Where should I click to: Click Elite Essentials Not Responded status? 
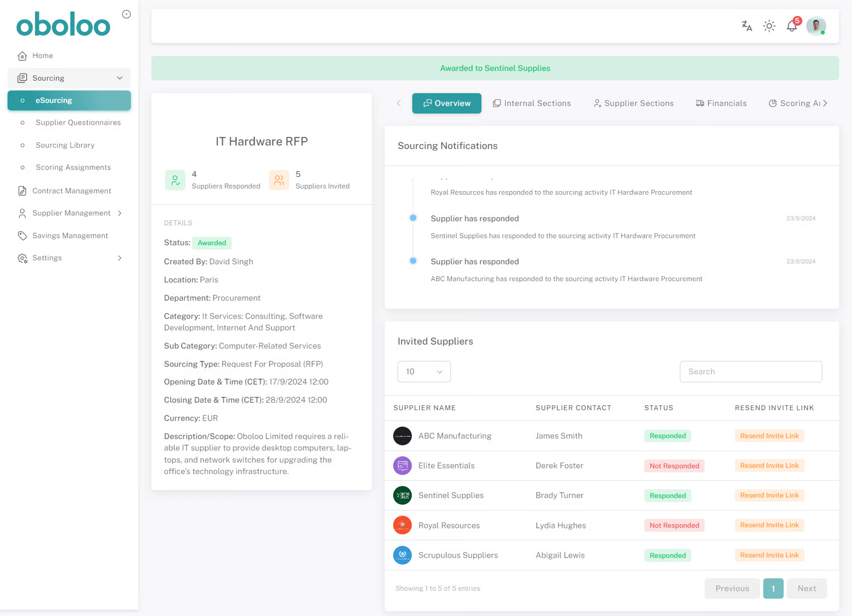point(674,466)
